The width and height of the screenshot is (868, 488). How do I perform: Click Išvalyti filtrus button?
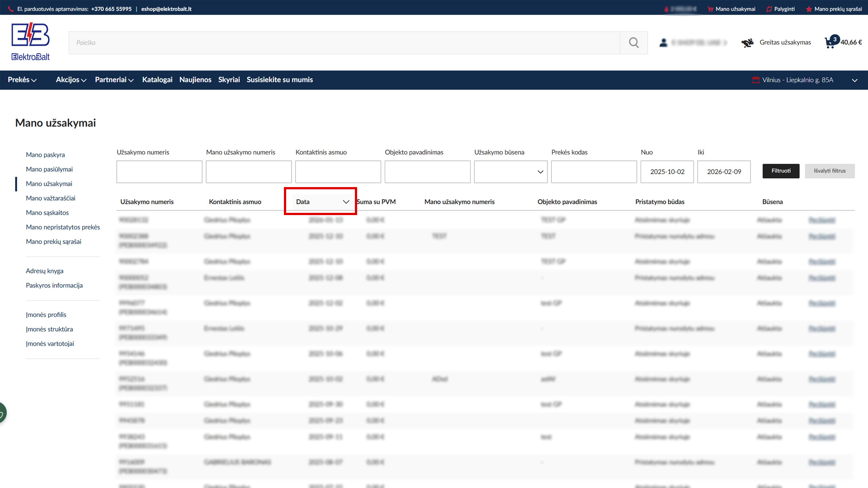click(x=829, y=171)
